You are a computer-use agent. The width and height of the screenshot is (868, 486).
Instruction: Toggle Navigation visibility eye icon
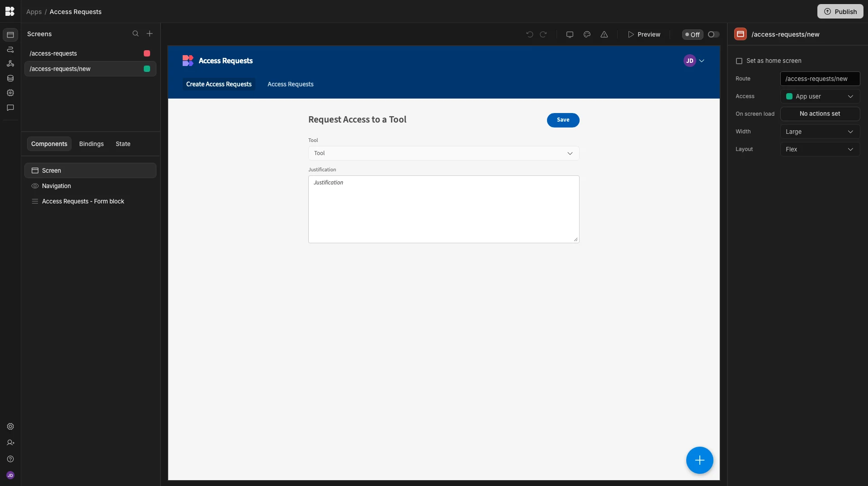[x=35, y=186]
